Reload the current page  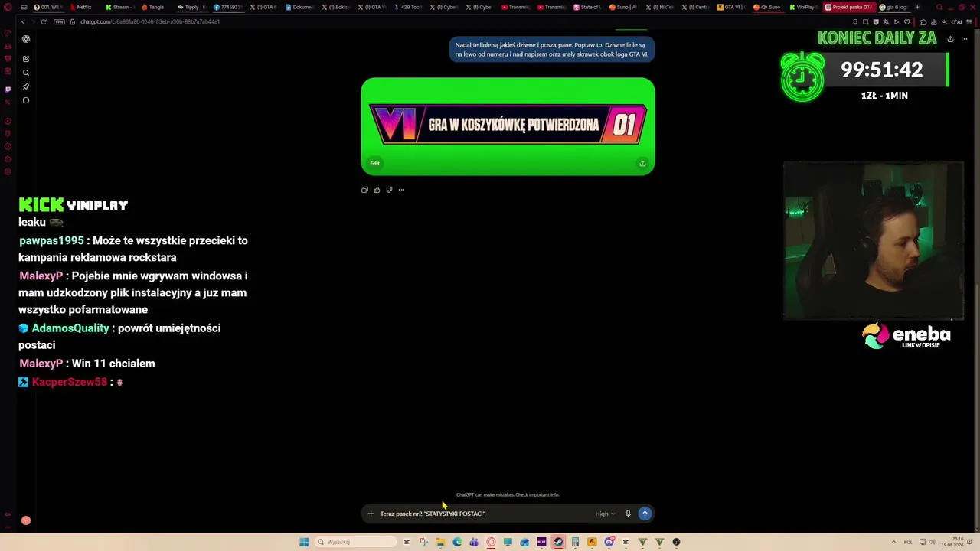pyautogui.click(x=44, y=21)
